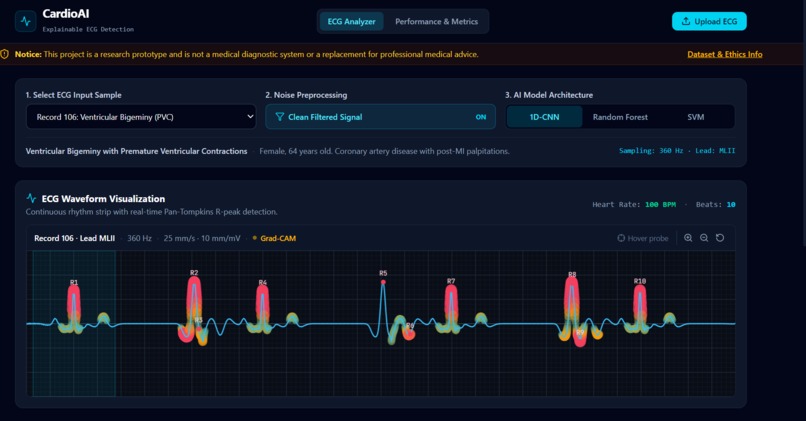Click the R8 peak marker
Viewport: 806px width, 421px height.
pyautogui.click(x=572, y=275)
